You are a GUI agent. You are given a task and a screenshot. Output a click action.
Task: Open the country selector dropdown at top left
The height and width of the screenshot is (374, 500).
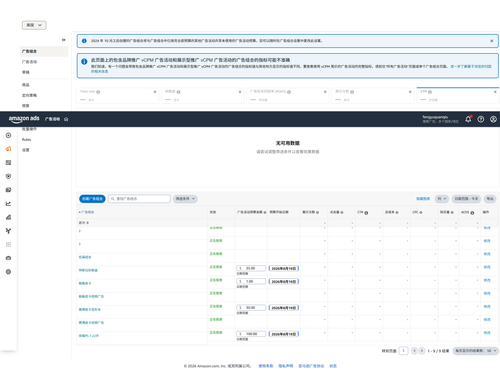(x=34, y=25)
